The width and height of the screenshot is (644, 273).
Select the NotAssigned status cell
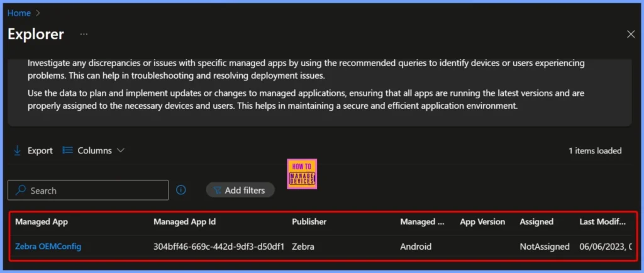tap(545, 247)
